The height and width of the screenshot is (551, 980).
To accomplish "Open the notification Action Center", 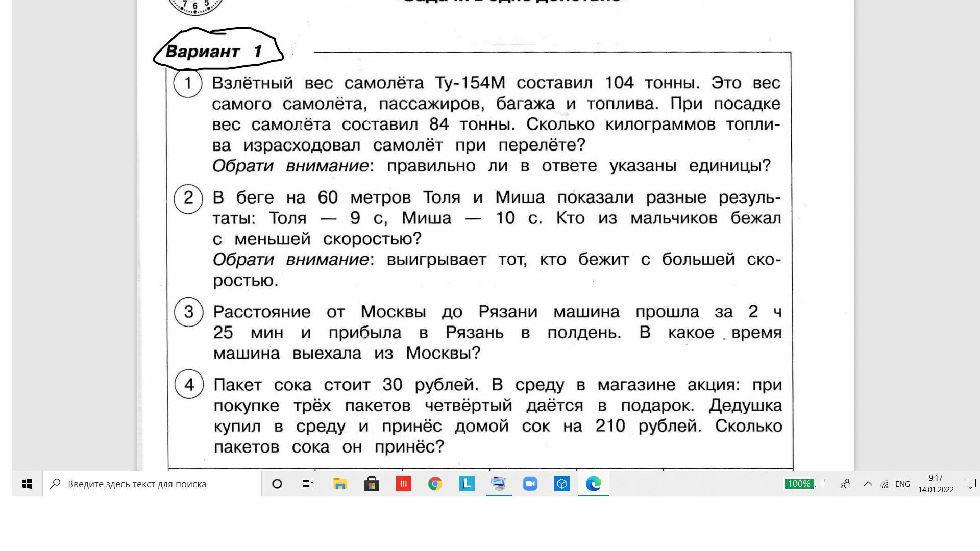I will pos(970,484).
